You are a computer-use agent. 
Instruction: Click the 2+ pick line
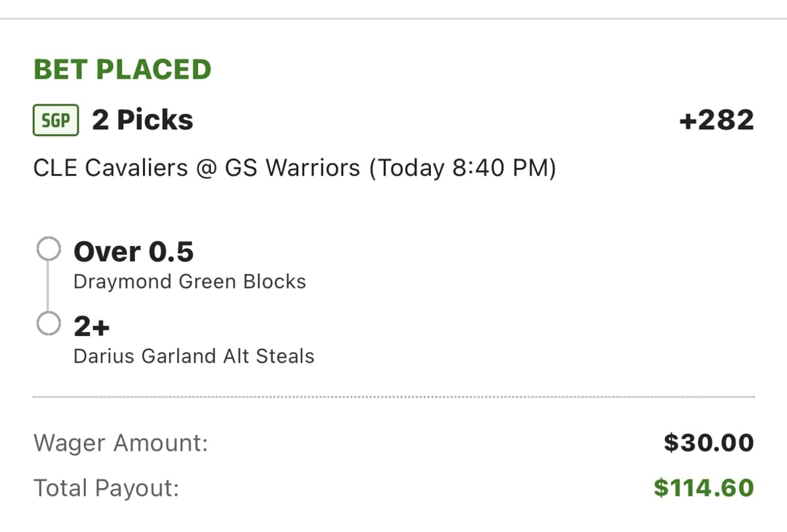pyautogui.click(x=91, y=326)
